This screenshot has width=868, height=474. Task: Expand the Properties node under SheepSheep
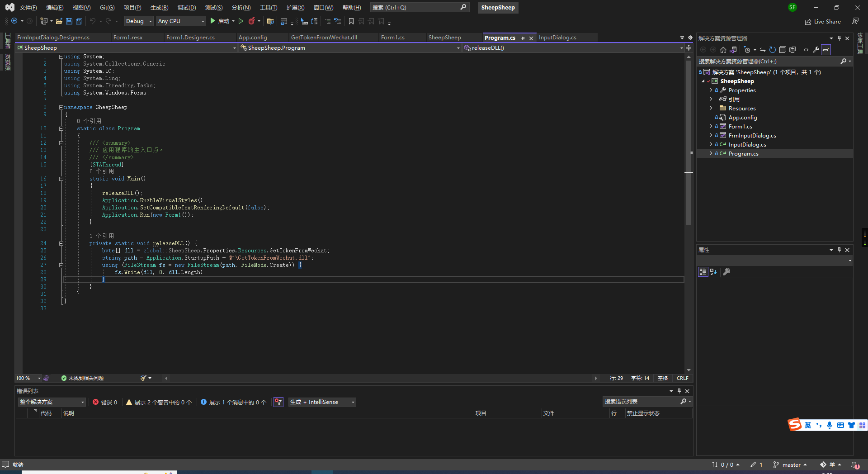711,90
